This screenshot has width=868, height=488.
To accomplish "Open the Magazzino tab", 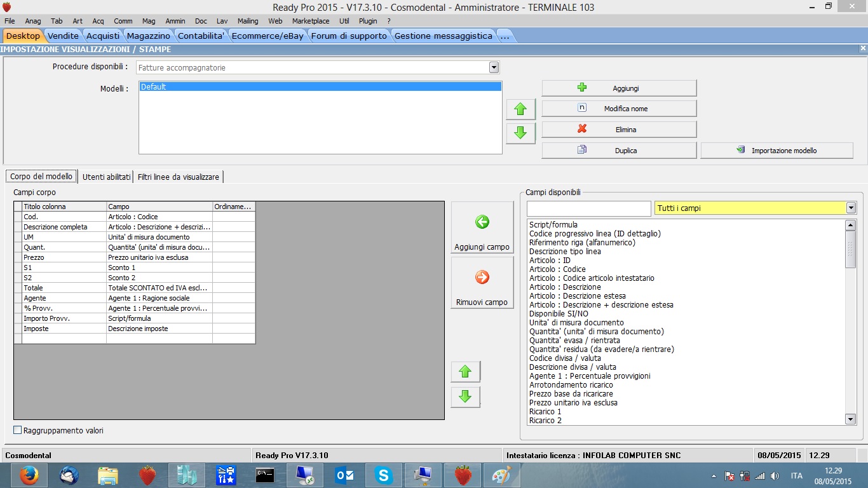I will pyautogui.click(x=149, y=36).
